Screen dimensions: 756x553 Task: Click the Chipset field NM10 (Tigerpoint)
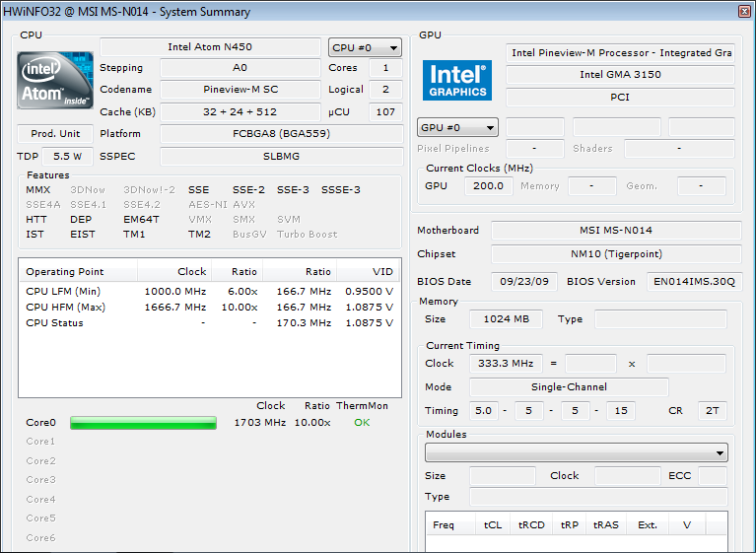click(x=616, y=253)
